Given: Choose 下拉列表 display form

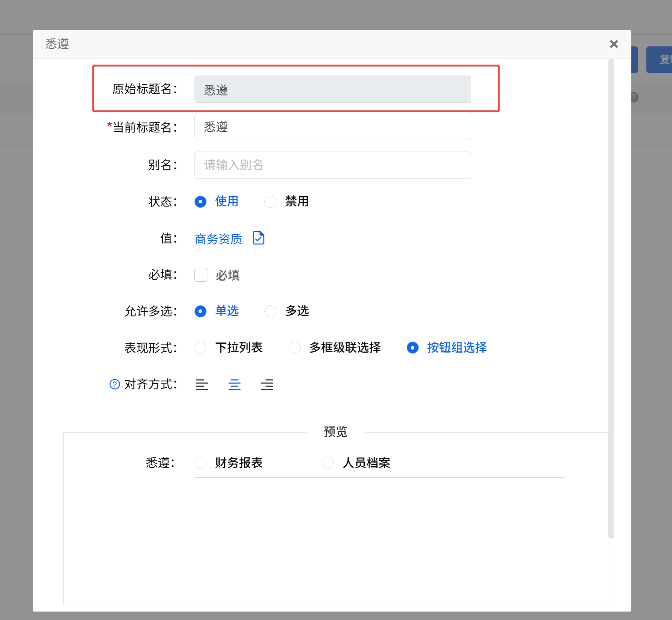Looking at the screenshot, I should (201, 348).
